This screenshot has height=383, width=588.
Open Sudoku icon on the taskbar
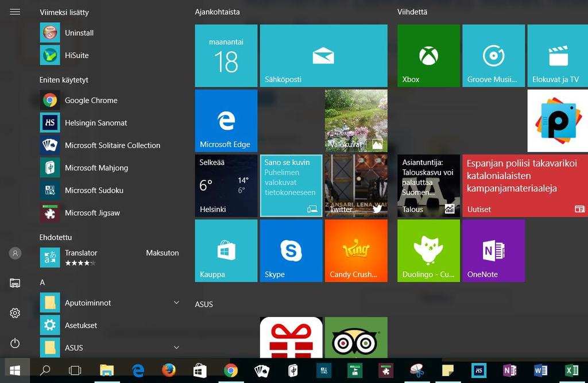point(324,370)
